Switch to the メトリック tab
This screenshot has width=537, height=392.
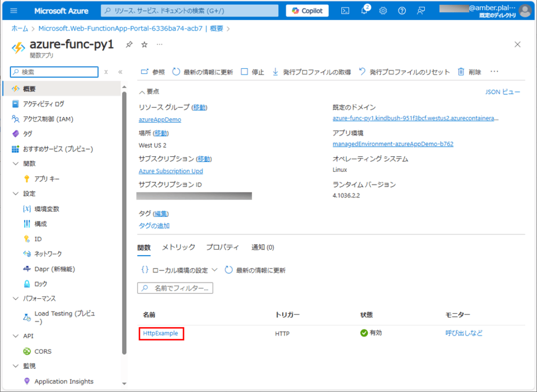178,247
